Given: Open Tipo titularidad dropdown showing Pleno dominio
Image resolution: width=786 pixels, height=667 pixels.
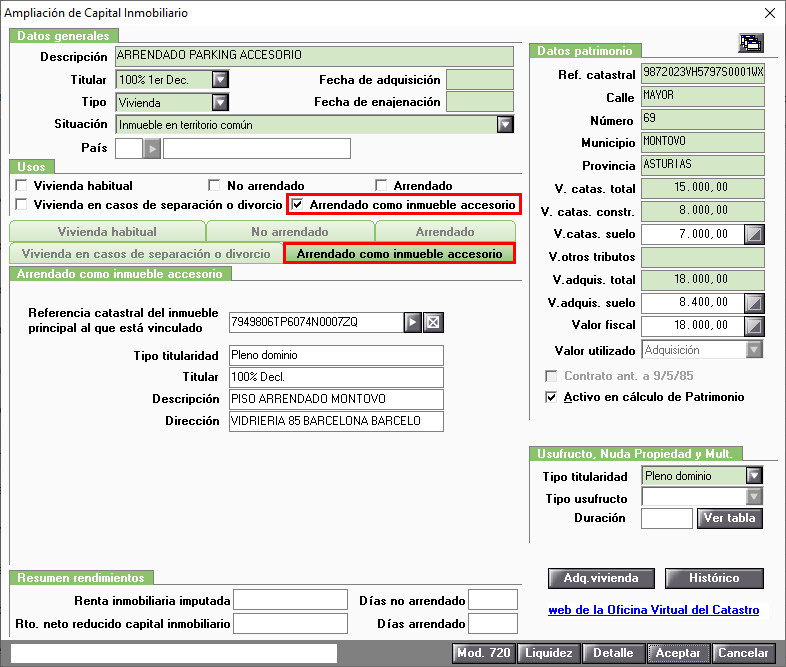Looking at the screenshot, I should 754,476.
